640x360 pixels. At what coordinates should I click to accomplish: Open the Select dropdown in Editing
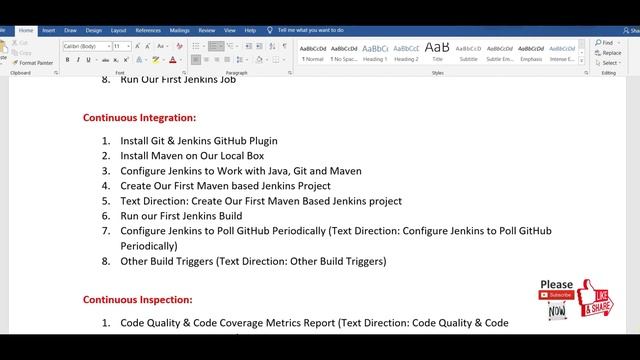coord(608,63)
